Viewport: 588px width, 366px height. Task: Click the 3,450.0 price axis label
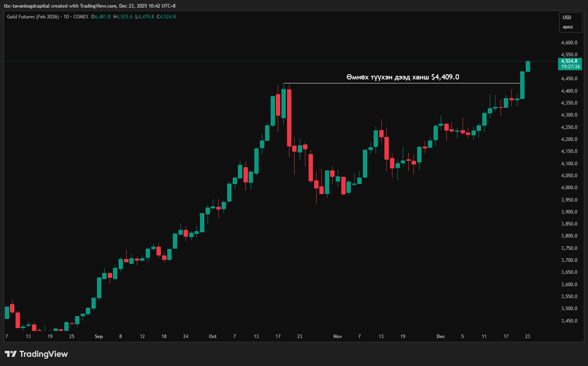point(569,321)
